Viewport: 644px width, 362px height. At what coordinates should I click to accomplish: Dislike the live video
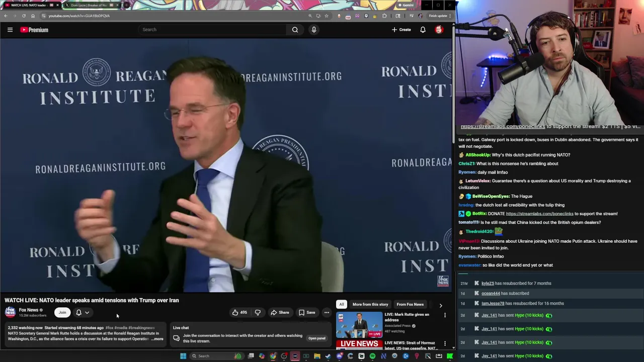(258, 313)
